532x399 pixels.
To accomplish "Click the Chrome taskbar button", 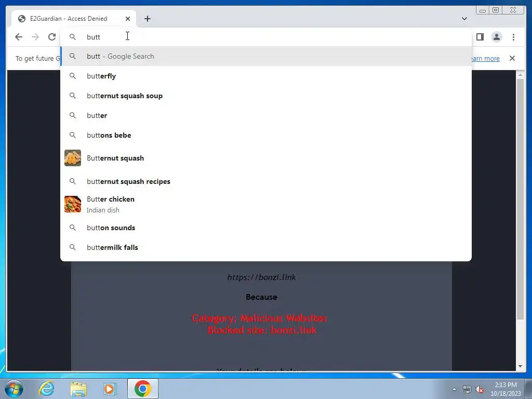I will pos(143,389).
